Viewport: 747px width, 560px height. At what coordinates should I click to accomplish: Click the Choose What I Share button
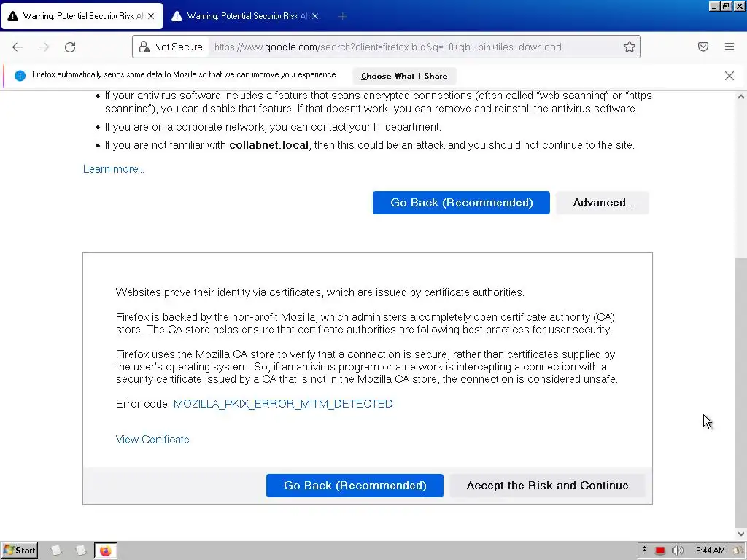[x=404, y=76]
